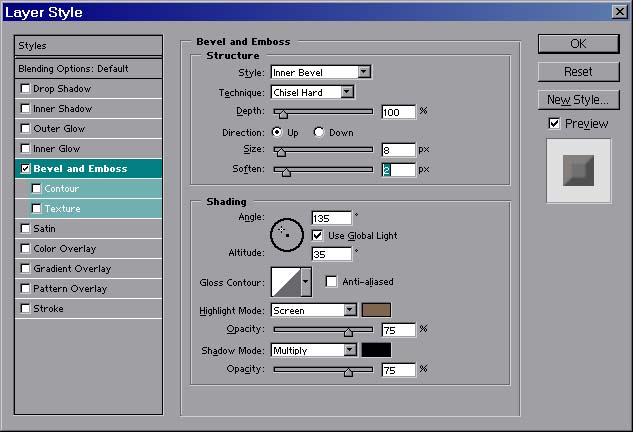Toggle the Preview checkbox

click(x=554, y=124)
